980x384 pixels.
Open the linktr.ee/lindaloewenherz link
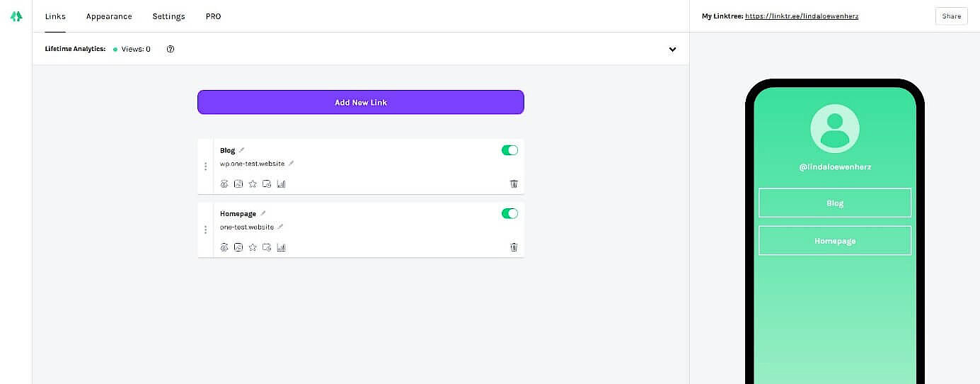803,16
